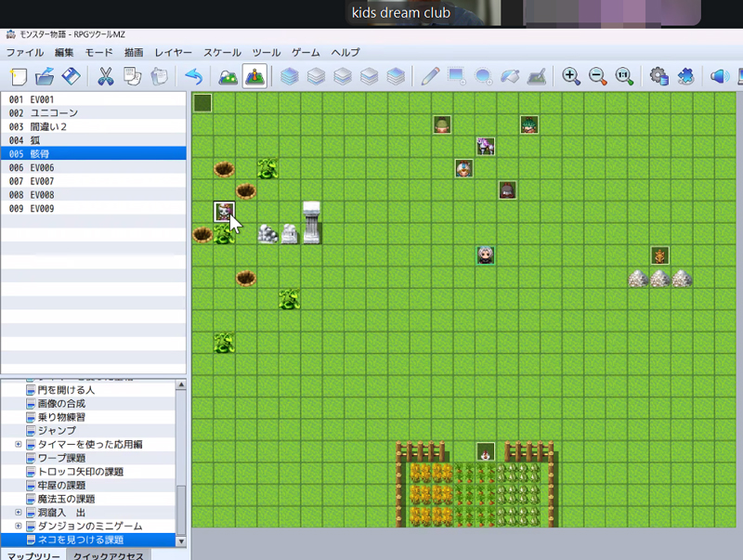
Task: Open the Plugin Manager puzzle icon
Action: (x=685, y=76)
